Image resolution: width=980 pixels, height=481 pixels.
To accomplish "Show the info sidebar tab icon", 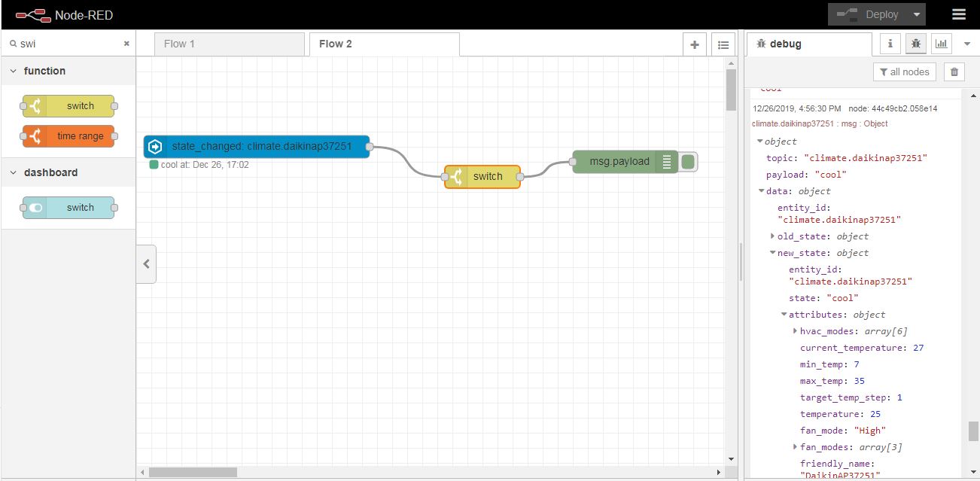I will 890,44.
